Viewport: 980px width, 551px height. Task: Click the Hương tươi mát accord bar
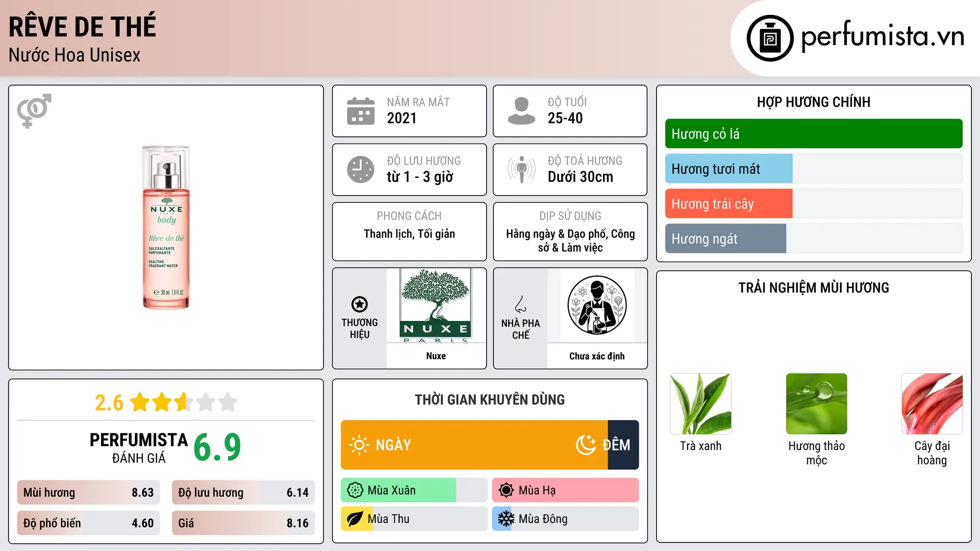click(813, 169)
